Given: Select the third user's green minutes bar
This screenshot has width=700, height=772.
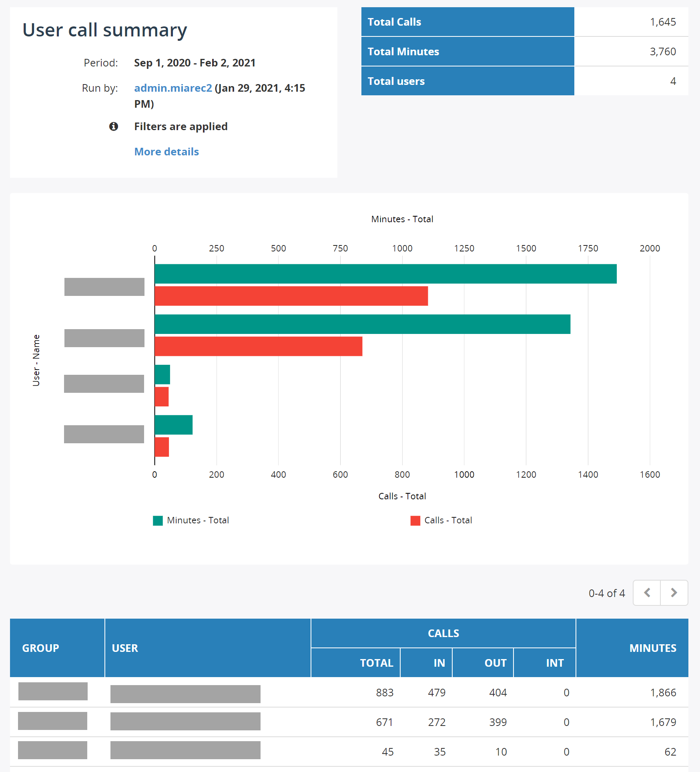Looking at the screenshot, I should point(162,374).
